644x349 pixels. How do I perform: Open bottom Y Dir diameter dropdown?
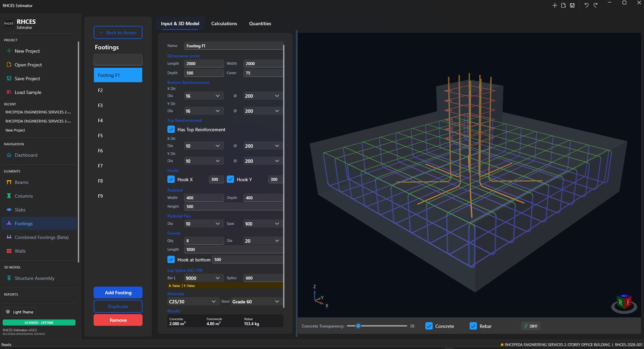(x=204, y=111)
